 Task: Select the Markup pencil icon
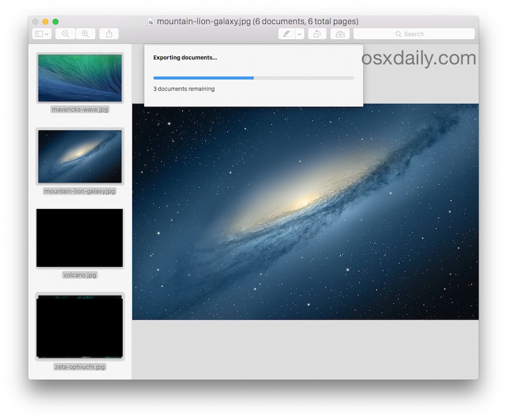[287, 33]
